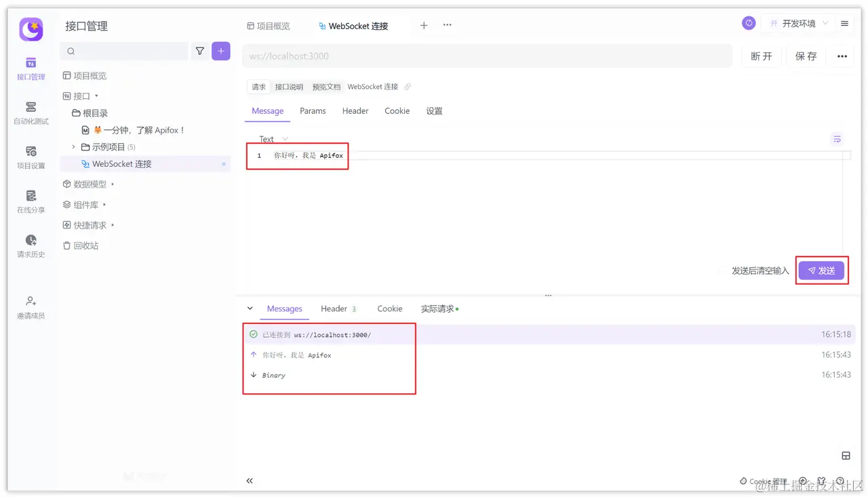Click the message editor line 你好呀，我是 Apifox
This screenshot has width=868, height=497.
pyautogui.click(x=309, y=155)
